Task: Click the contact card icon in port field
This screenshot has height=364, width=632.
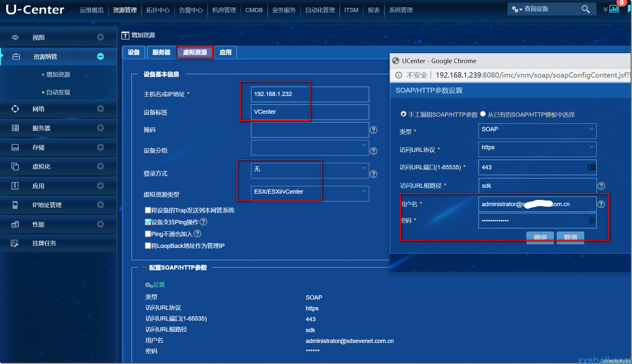Action: 592,167
